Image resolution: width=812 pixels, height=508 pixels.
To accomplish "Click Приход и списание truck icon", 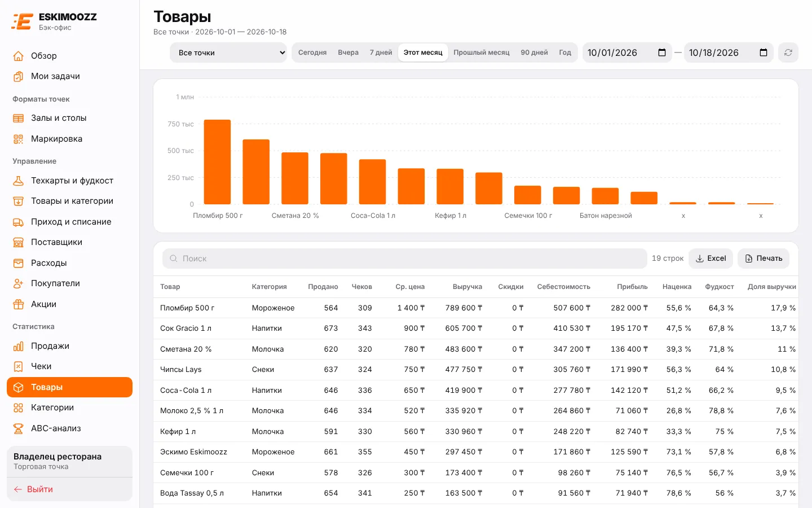I will click(19, 222).
